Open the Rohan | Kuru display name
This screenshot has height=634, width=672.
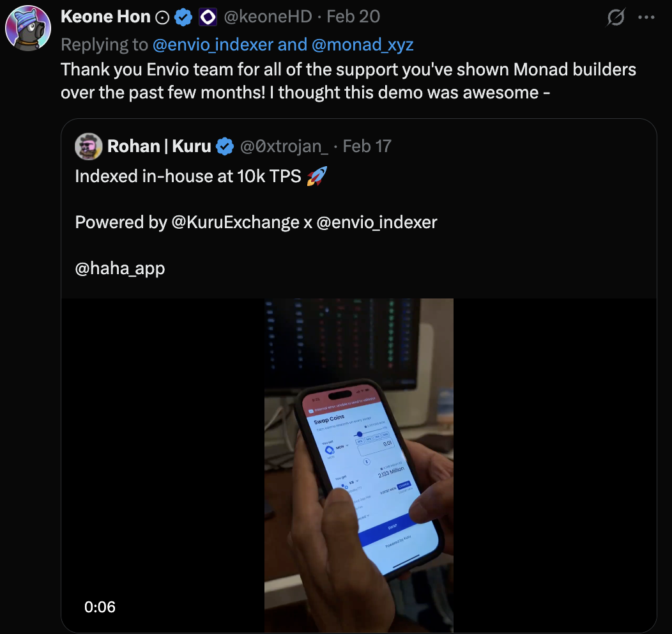[x=159, y=146]
